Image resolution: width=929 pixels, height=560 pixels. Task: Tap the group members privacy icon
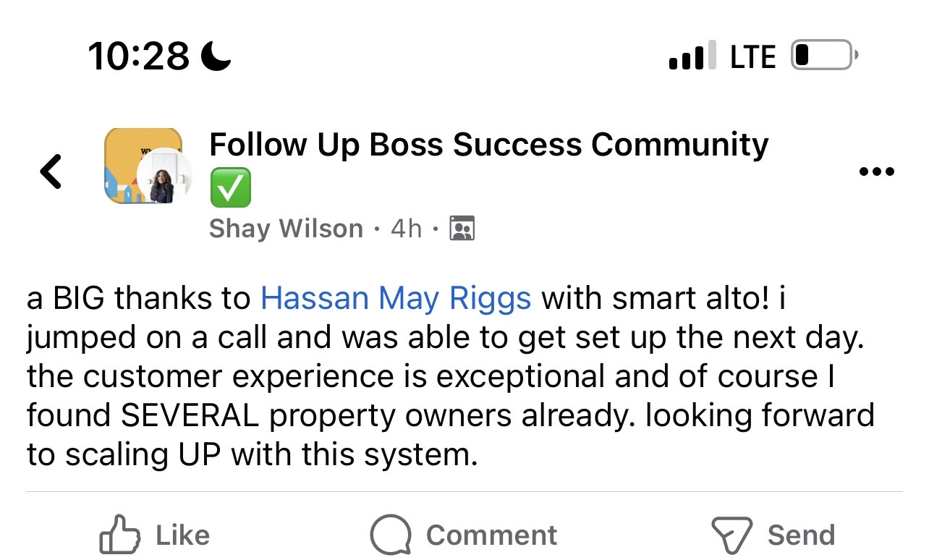pyautogui.click(x=462, y=229)
